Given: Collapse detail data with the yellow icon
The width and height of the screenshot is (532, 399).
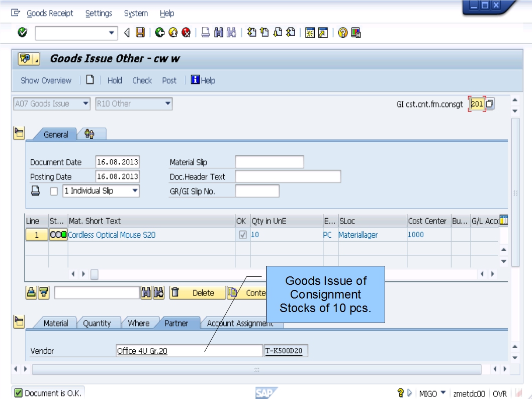Looking at the screenshot, I should pos(19,322).
